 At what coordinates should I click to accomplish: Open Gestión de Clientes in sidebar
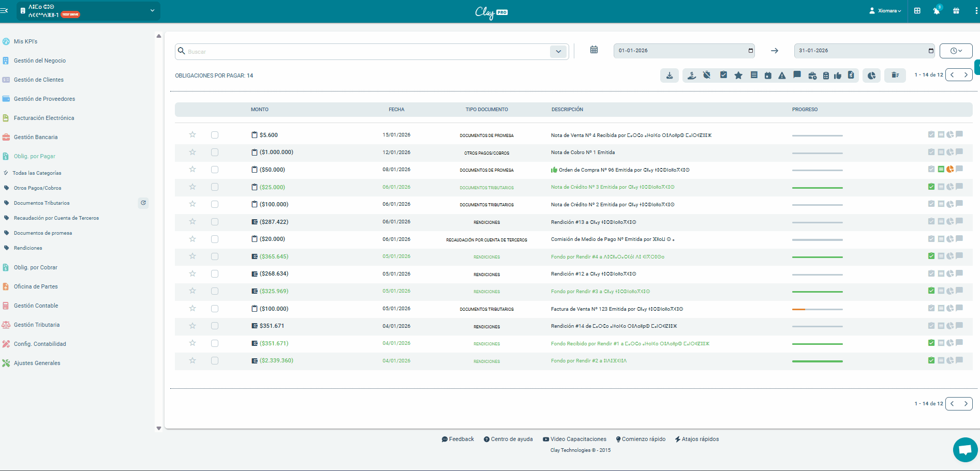pyautogui.click(x=38, y=80)
